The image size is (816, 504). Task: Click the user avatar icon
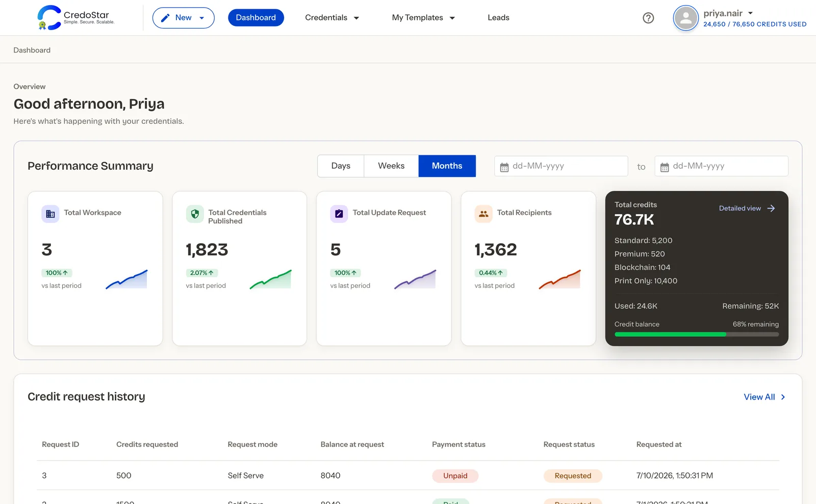[686, 18]
